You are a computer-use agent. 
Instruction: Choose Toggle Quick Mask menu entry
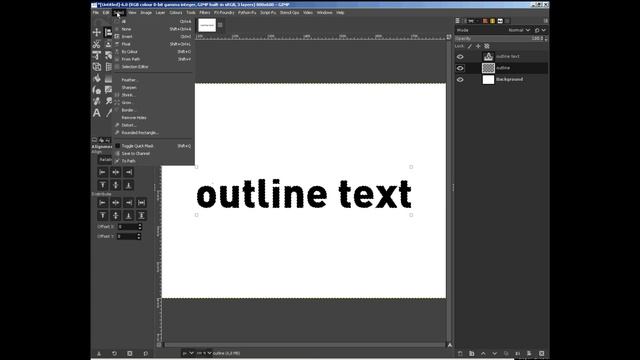(x=153, y=146)
